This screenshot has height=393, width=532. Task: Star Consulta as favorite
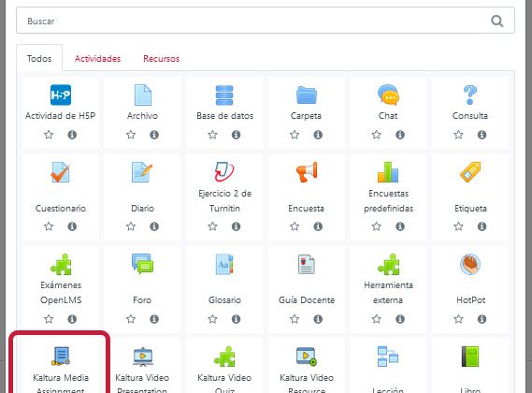pyautogui.click(x=458, y=135)
